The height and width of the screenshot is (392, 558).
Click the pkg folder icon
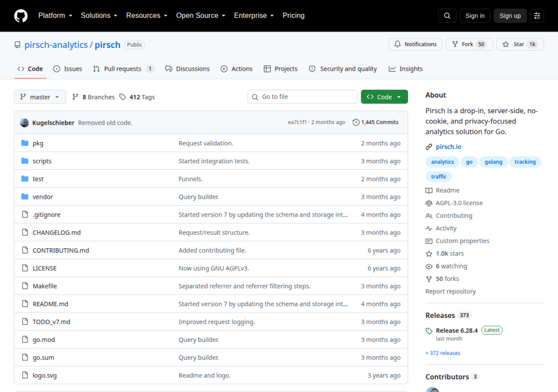point(25,143)
